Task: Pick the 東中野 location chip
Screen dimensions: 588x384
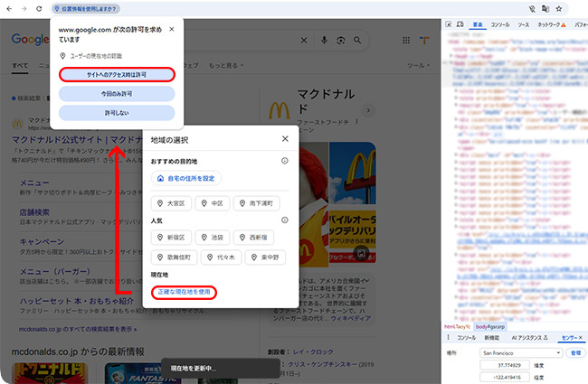Action: pos(265,258)
